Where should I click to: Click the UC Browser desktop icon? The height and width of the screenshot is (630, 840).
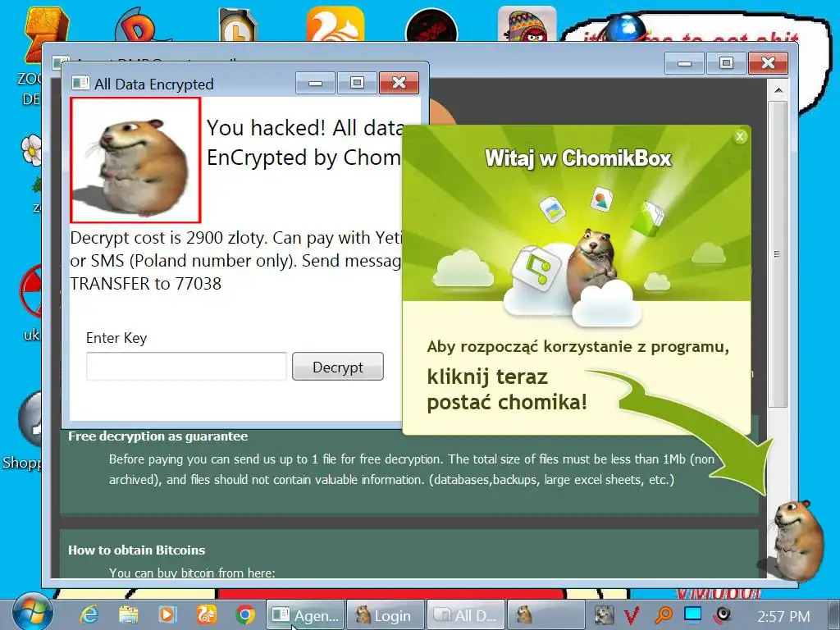[x=336, y=24]
